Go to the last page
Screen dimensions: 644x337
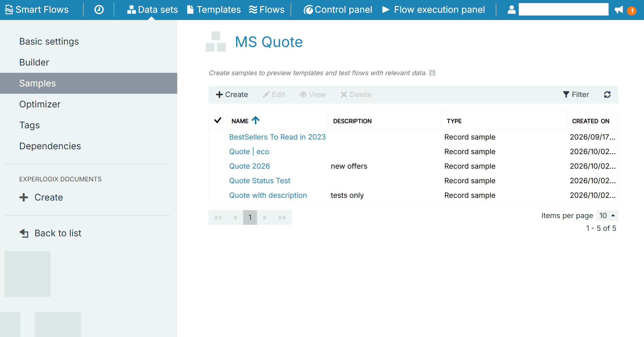point(282,217)
